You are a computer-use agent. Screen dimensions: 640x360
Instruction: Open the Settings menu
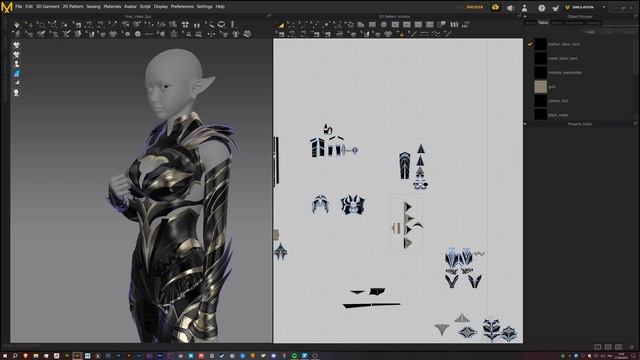pyautogui.click(x=204, y=7)
